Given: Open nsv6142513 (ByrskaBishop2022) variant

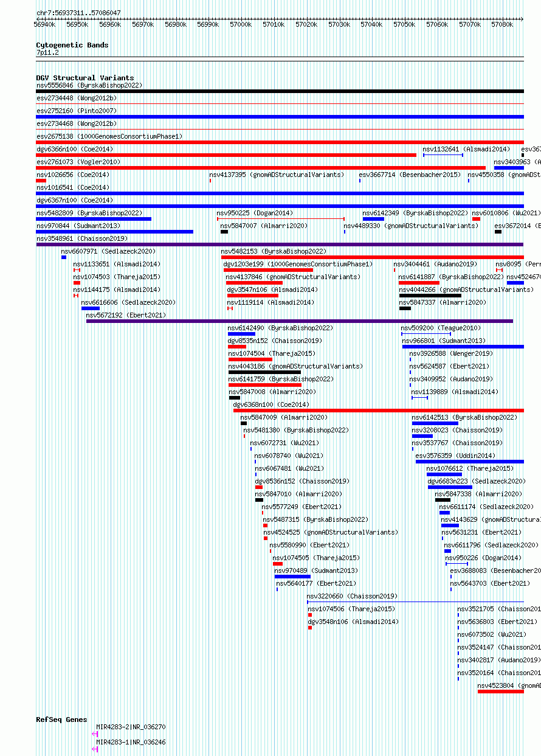Looking at the screenshot, I should [464, 417].
